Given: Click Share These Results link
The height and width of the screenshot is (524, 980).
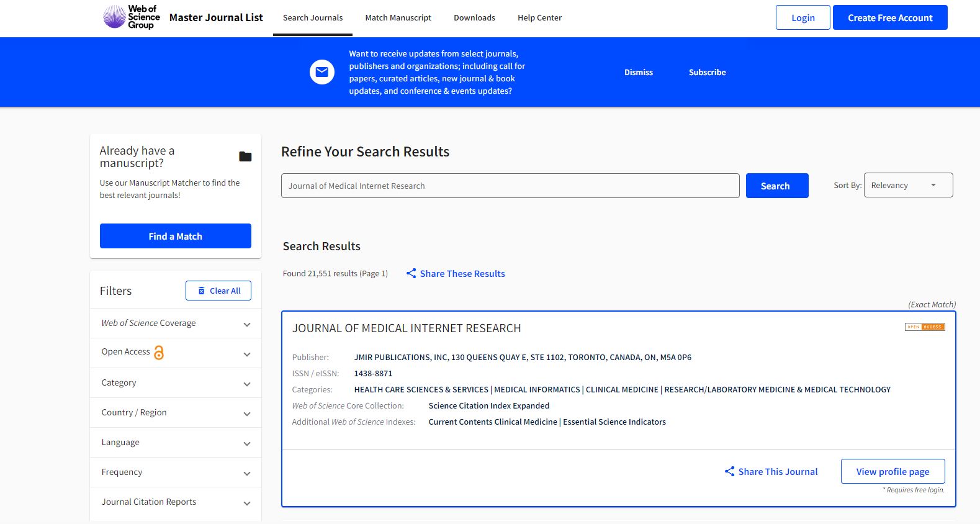Looking at the screenshot, I should tap(462, 273).
